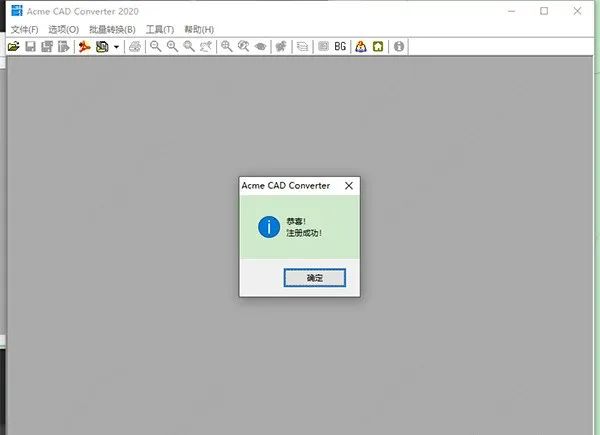
Task: Click the layout grid icon before BG
Action: (x=323, y=47)
